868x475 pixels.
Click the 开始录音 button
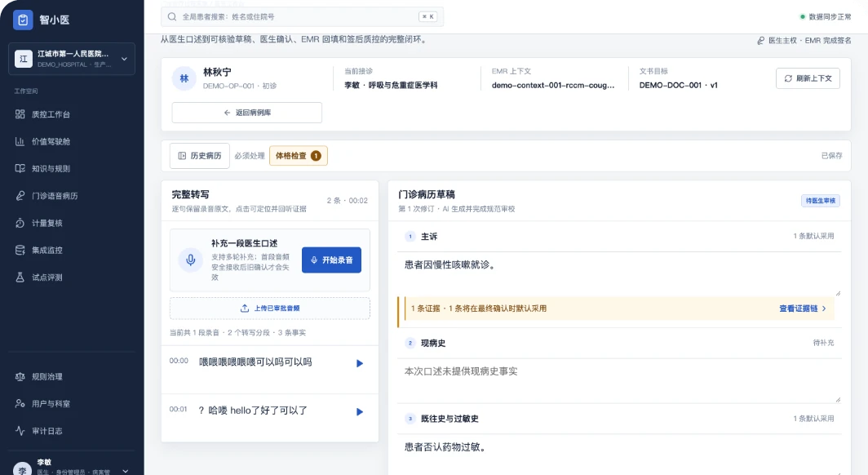point(331,260)
